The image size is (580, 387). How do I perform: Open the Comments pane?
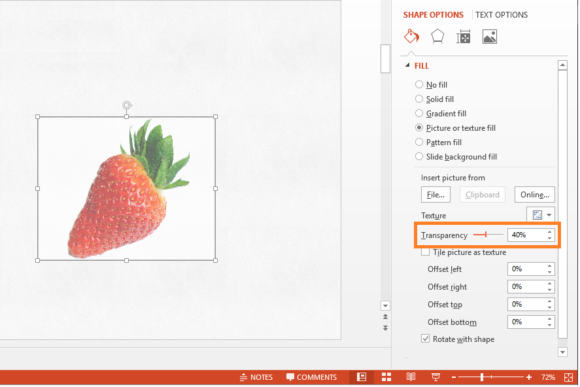coord(311,377)
